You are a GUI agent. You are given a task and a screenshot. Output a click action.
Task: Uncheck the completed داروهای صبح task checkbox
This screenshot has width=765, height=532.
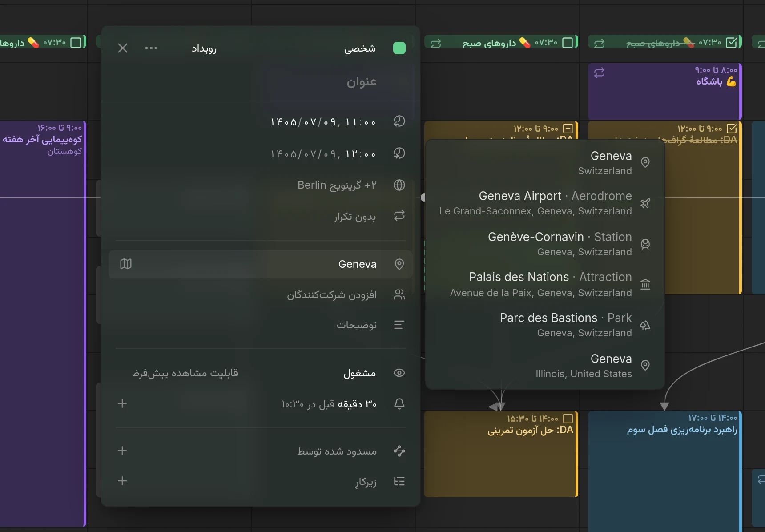pos(731,42)
